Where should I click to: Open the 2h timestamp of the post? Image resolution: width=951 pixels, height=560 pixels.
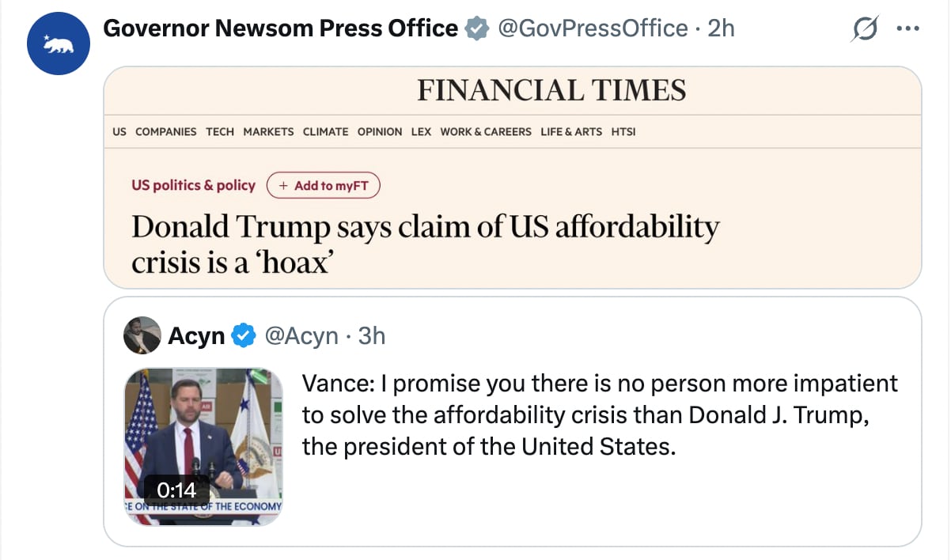tap(721, 29)
